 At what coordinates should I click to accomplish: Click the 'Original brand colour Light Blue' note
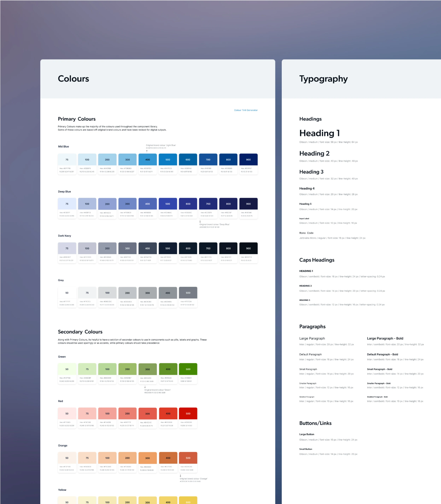point(161,147)
